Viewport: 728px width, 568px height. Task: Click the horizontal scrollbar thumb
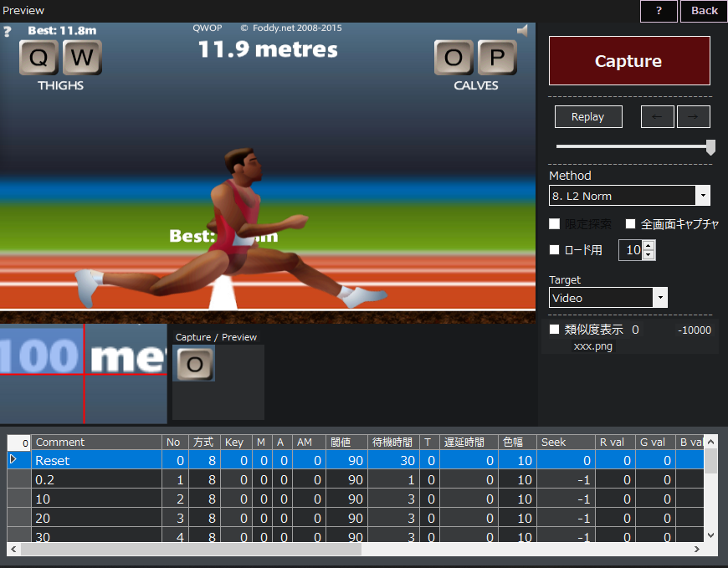[x=191, y=549]
